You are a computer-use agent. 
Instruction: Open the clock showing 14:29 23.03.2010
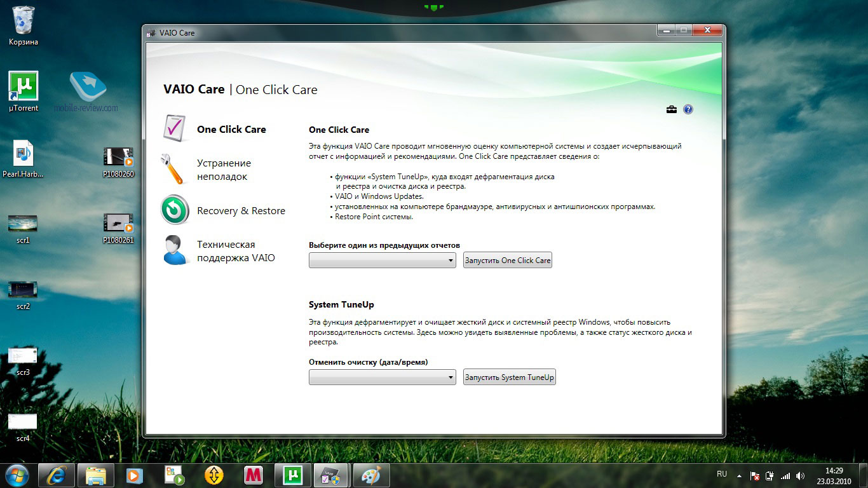click(834, 476)
